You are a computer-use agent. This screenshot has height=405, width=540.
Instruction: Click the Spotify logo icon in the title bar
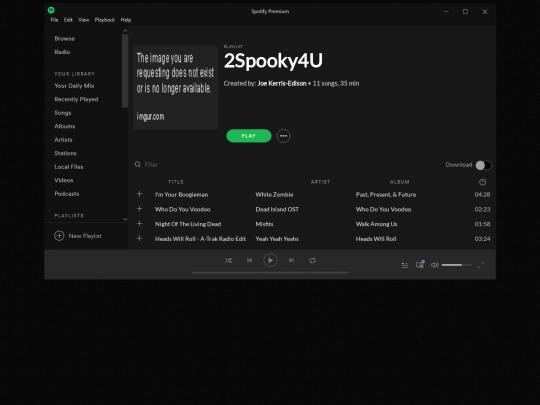coord(51,10)
